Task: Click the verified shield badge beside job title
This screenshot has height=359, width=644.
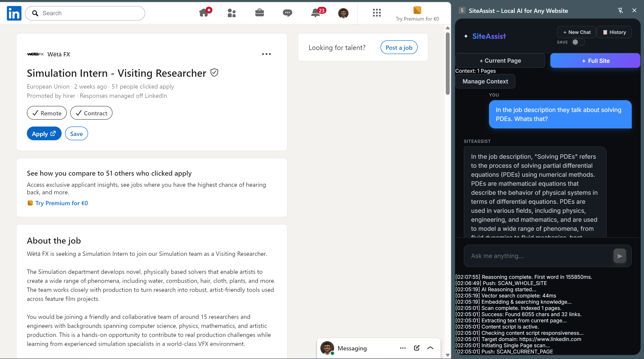Action: pyautogui.click(x=214, y=73)
